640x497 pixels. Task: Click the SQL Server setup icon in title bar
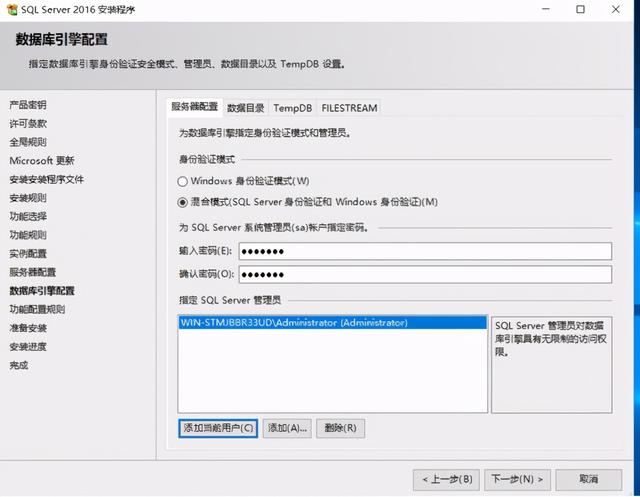pyautogui.click(x=12, y=9)
